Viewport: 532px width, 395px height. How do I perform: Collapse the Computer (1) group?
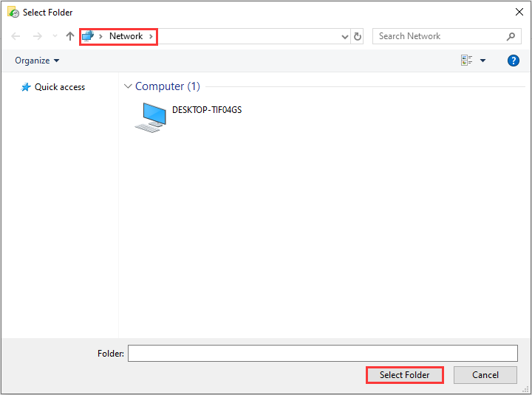tap(128, 86)
